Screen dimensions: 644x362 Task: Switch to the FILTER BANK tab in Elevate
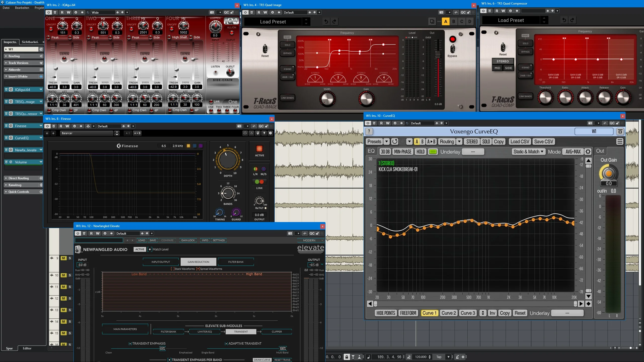pos(236,262)
